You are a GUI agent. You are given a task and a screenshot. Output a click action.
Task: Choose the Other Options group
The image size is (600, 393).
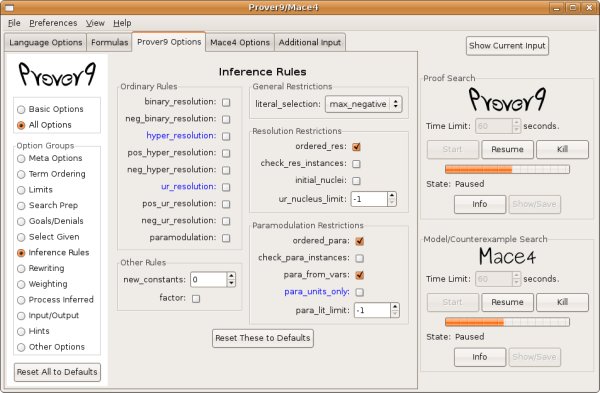coord(21,347)
